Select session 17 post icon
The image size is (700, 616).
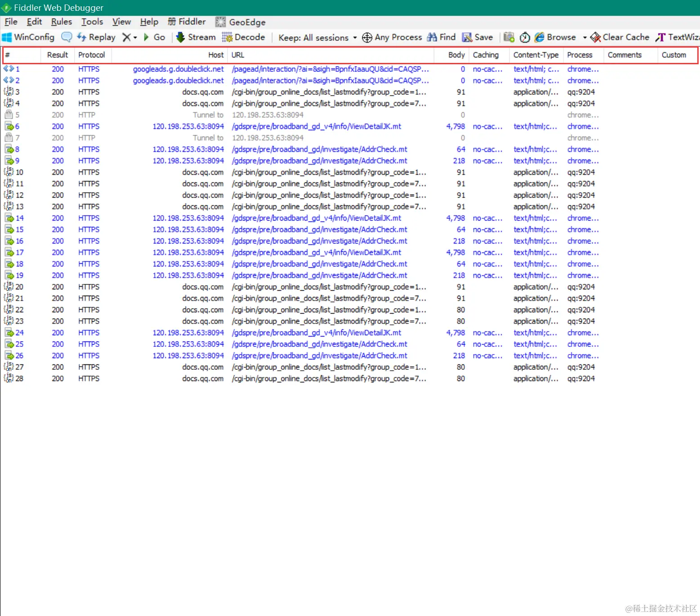9,252
